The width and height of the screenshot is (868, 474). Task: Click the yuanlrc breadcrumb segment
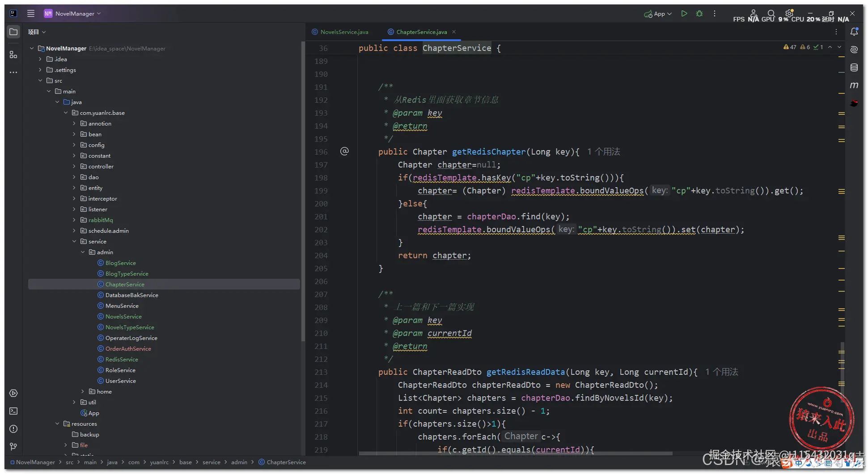159,462
